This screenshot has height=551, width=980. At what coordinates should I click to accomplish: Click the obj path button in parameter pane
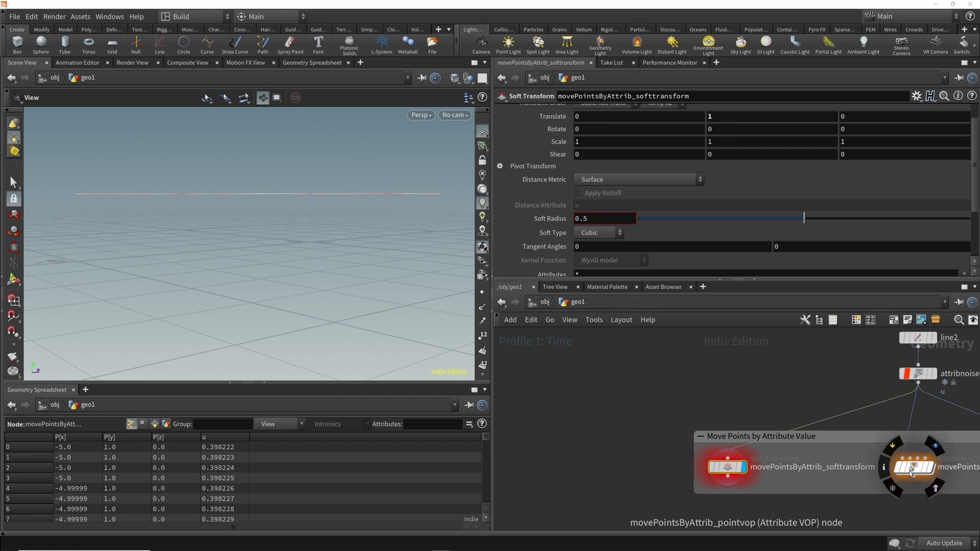pos(540,78)
